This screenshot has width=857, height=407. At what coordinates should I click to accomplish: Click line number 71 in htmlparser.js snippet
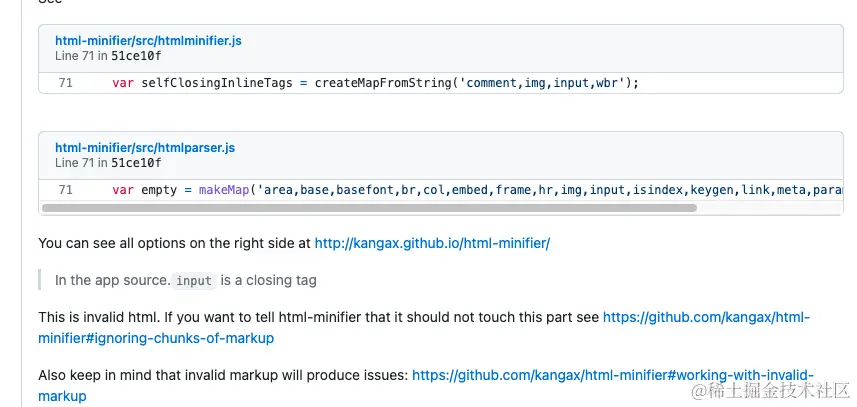pyautogui.click(x=65, y=190)
